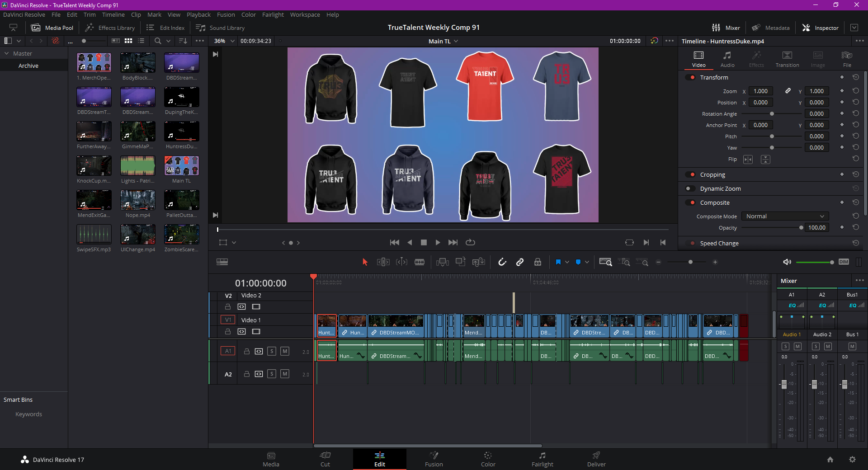The width and height of the screenshot is (868, 470).
Task: Open the Sound Library panel
Action: click(220, 28)
